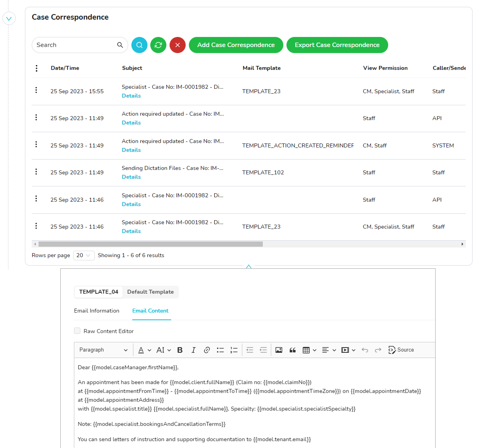Insert media in editor
The height and width of the screenshot is (448, 483).
(345, 350)
